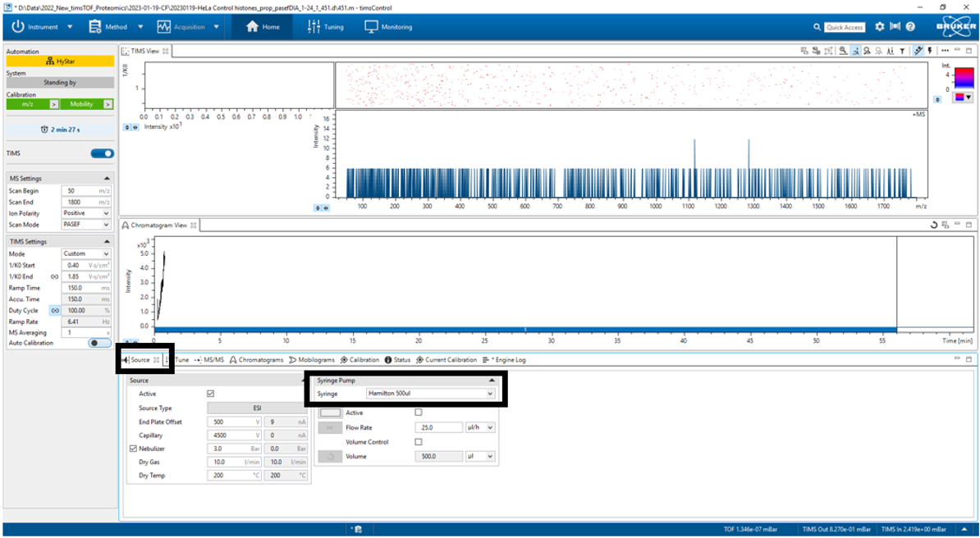Click the lightning bolt icon in TIMS View
The width and height of the screenshot is (980, 538).
[x=930, y=51]
